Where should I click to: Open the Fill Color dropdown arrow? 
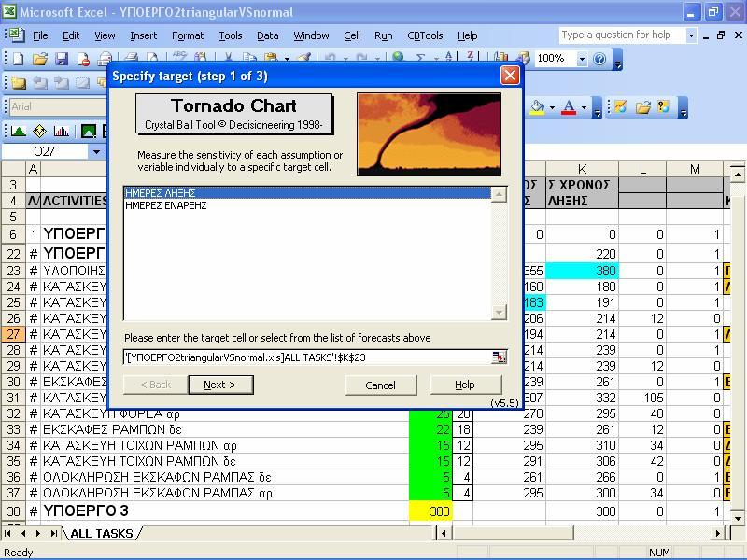pyautogui.click(x=552, y=107)
